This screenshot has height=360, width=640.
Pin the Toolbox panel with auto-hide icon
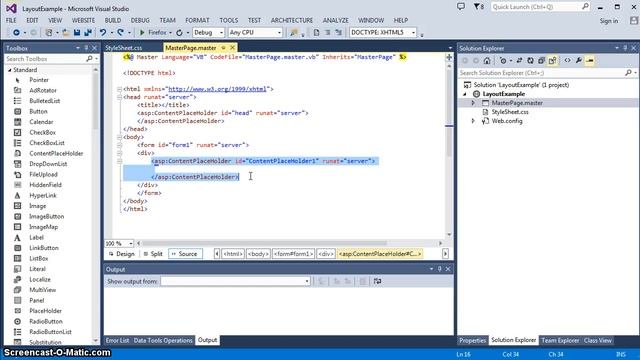click(x=86, y=48)
